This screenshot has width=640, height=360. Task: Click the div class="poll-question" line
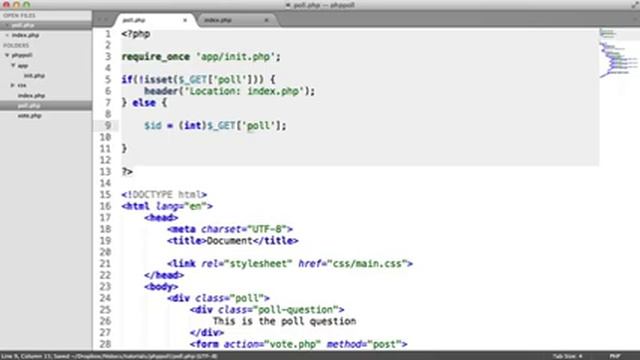click(267, 310)
